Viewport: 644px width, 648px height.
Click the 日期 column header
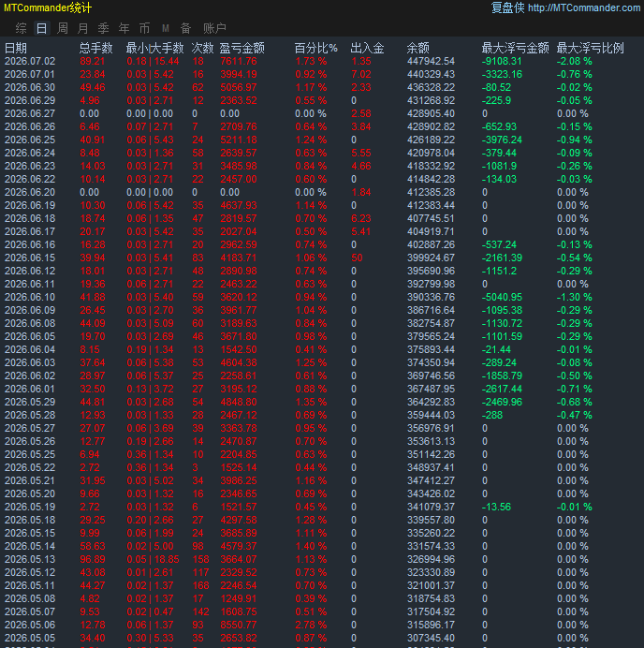click(x=16, y=48)
